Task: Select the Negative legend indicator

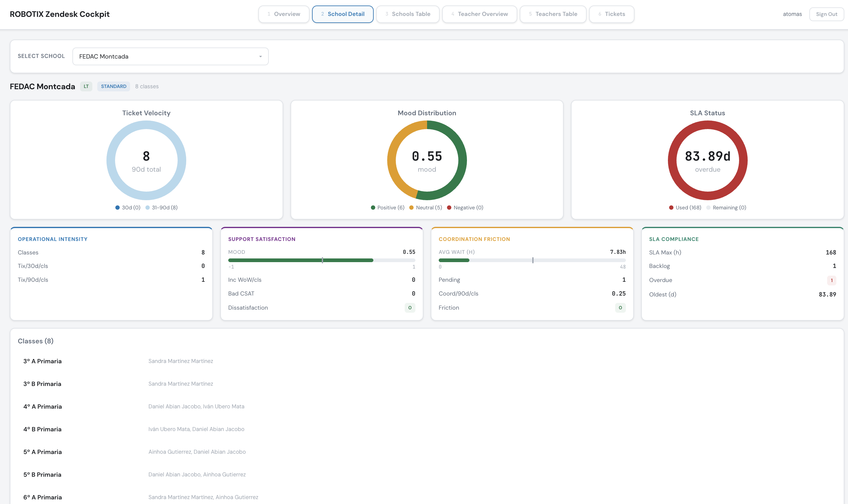Action: pos(449,207)
